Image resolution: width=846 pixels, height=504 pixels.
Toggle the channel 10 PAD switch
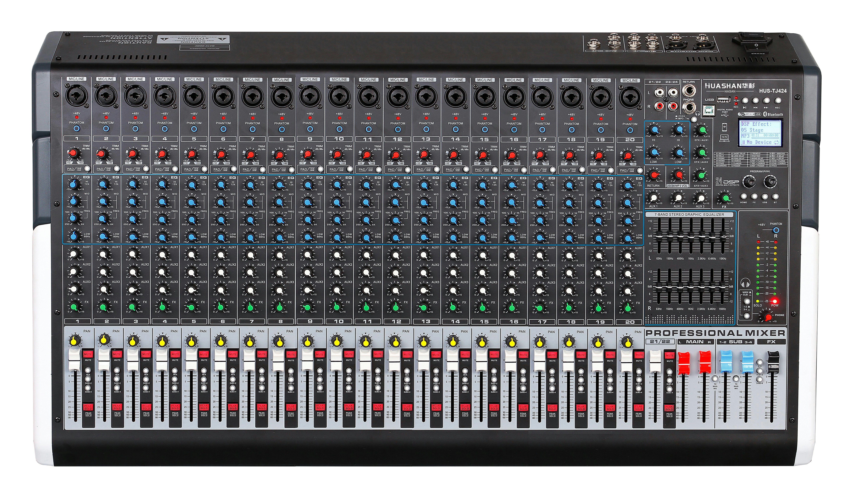point(350,169)
